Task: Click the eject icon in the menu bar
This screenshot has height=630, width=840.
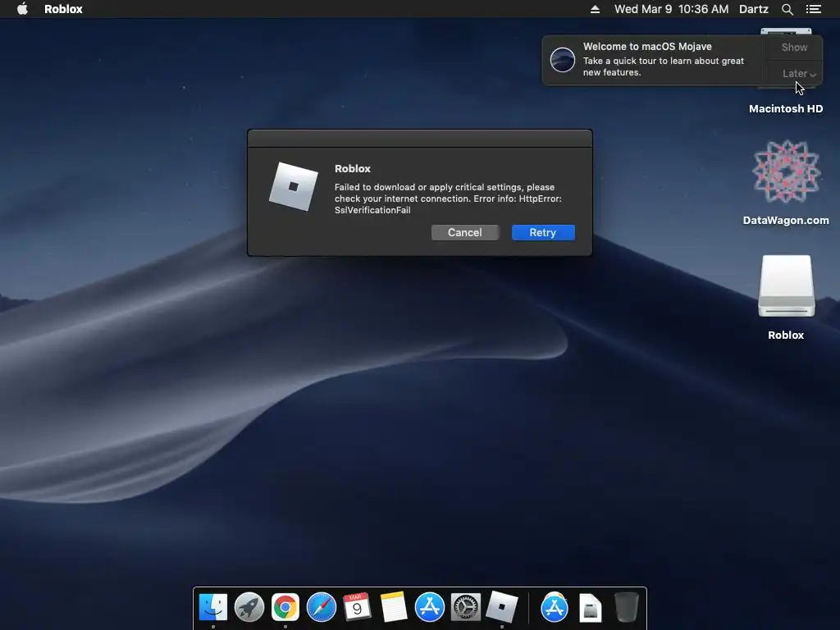Action: coord(595,9)
